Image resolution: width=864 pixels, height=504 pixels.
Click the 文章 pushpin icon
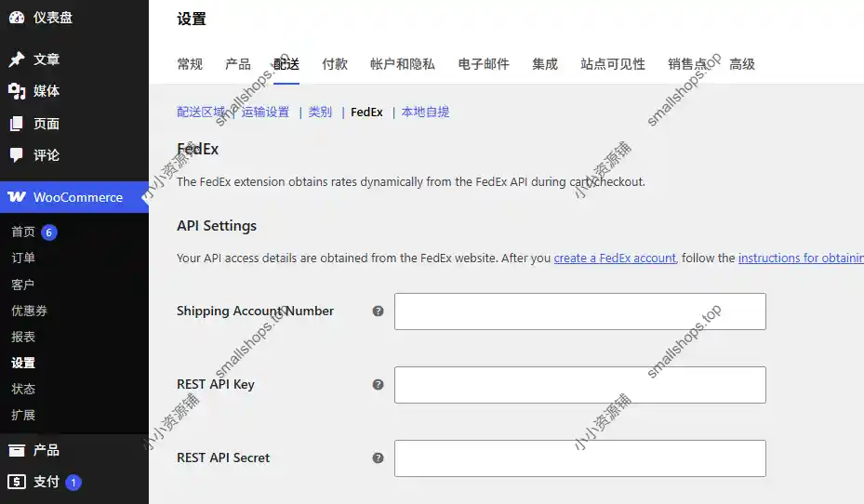point(17,59)
